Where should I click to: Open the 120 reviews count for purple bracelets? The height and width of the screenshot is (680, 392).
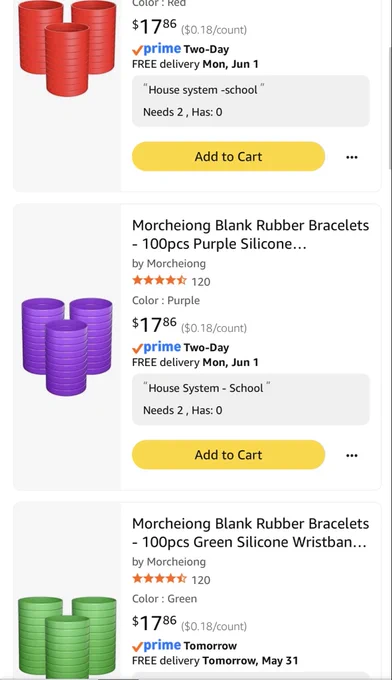coord(201,282)
